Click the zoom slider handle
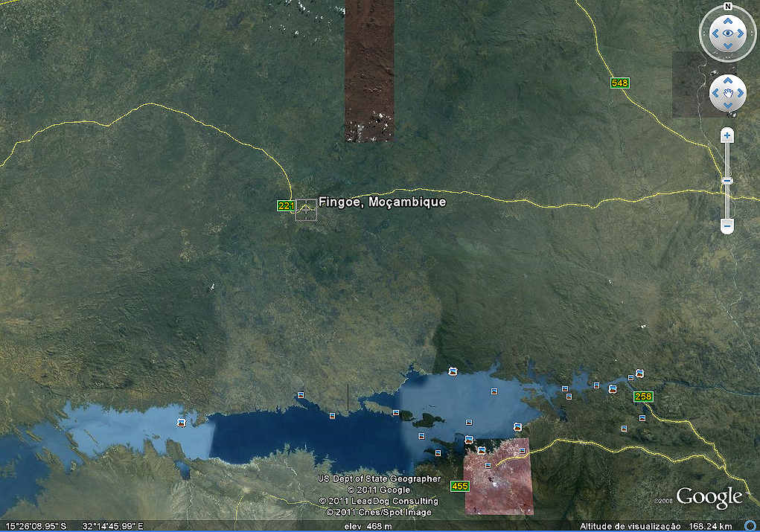 [727, 181]
